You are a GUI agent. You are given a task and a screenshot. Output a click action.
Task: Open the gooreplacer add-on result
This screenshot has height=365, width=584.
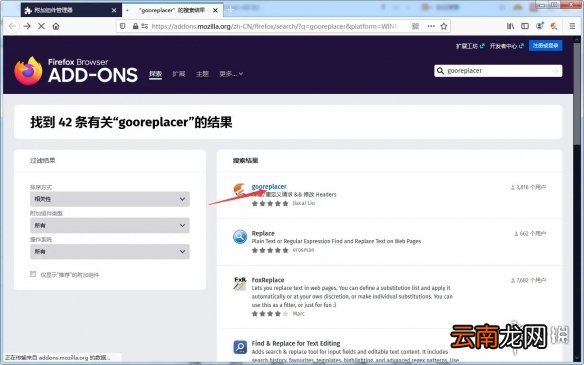tap(269, 186)
